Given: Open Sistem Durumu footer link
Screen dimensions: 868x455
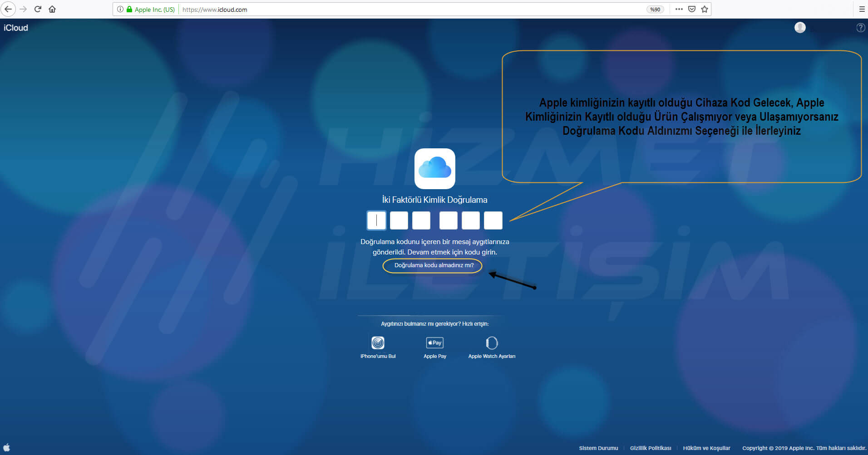Looking at the screenshot, I should click(x=598, y=448).
